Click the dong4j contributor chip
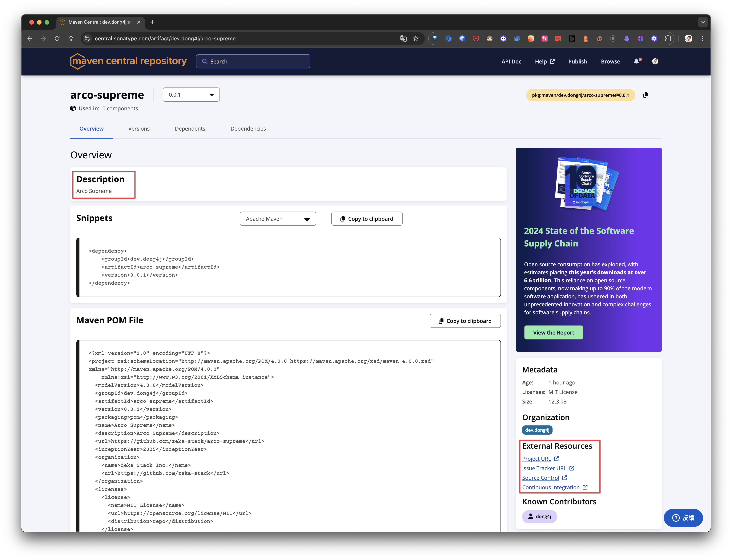Viewport: 732px width, 560px height. [539, 516]
